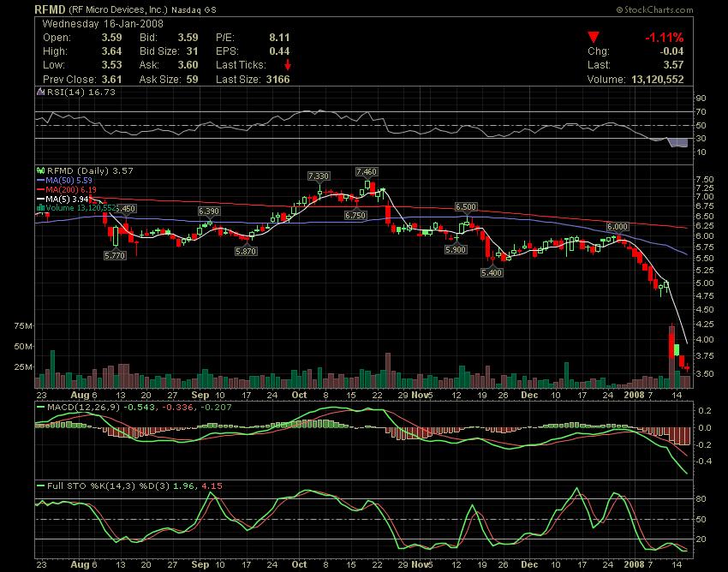
Task: Click the Volume figure in the quote header
Action: pyautogui.click(x=658, y=80)
